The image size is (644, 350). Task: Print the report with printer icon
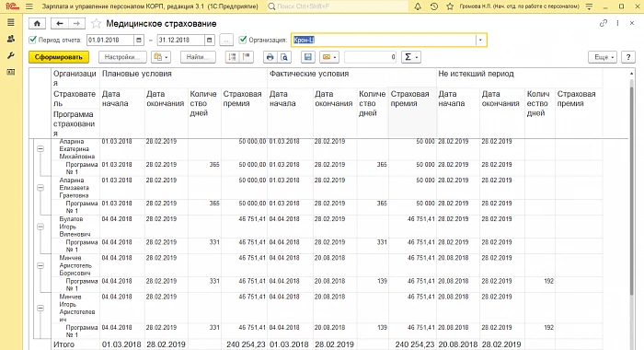270,57
